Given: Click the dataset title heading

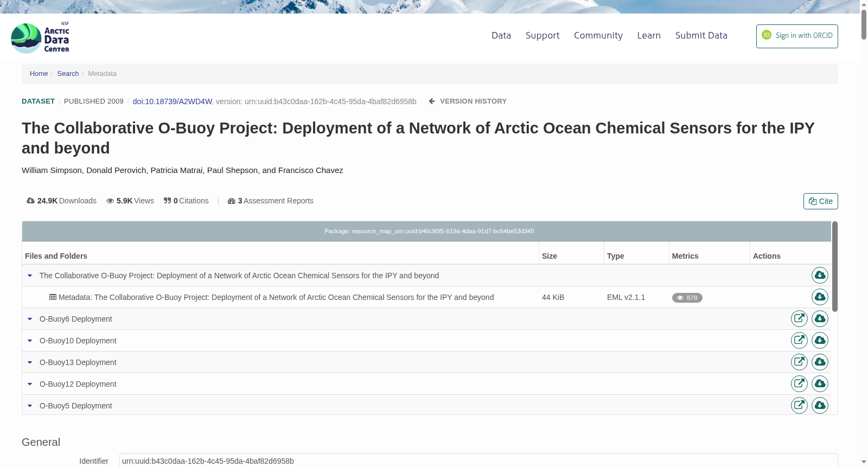Looking at the screenshot, I should [418, 138].
